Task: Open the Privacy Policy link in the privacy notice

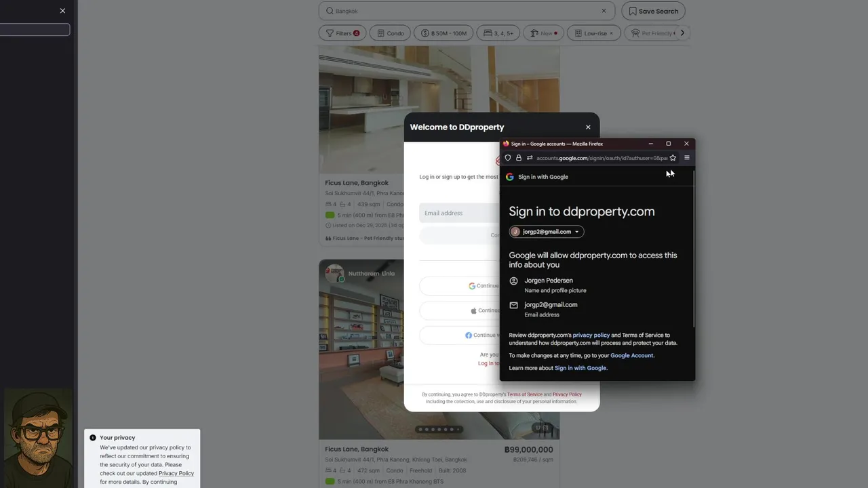Action: coord(176,473)
